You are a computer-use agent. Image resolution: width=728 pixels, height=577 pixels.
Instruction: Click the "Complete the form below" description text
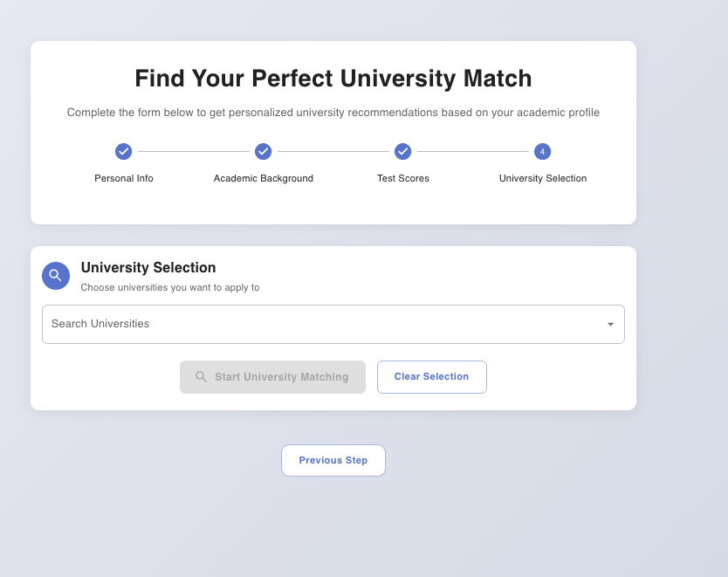[333, 113]
